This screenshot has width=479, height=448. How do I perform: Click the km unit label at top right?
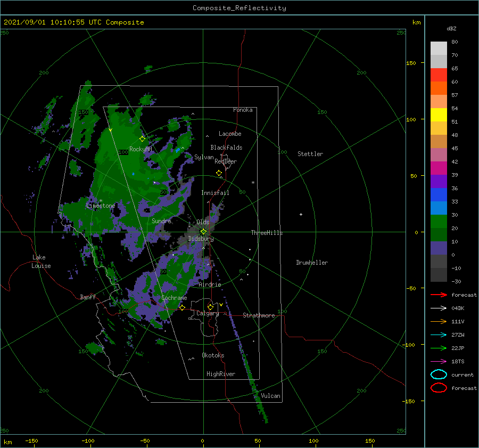(x=416, y=22)
